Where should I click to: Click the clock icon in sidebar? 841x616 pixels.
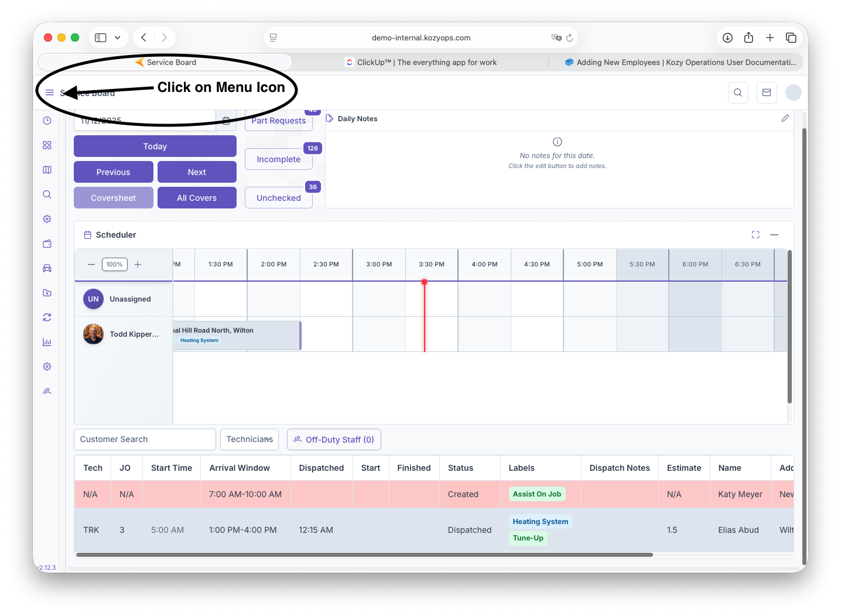coord(47,121)
